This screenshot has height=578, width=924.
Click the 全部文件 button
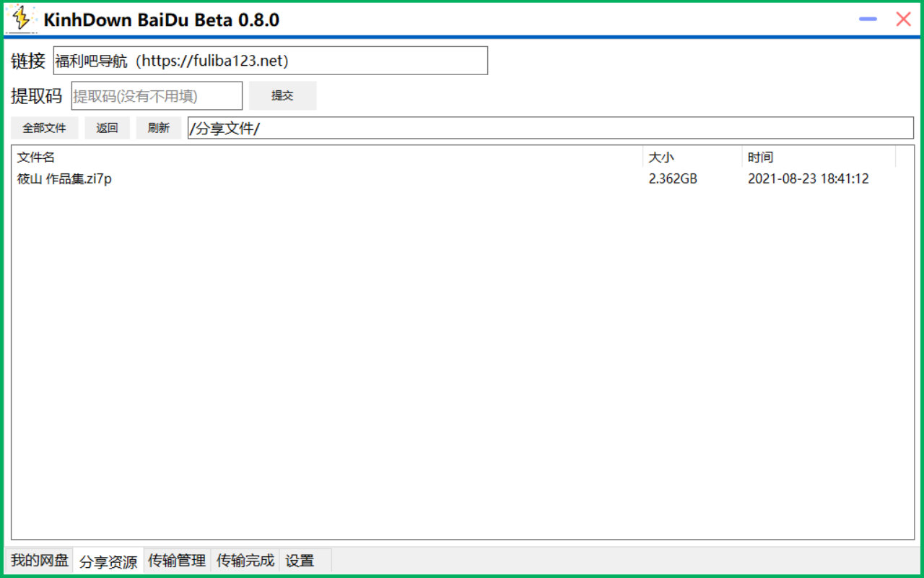45,127
